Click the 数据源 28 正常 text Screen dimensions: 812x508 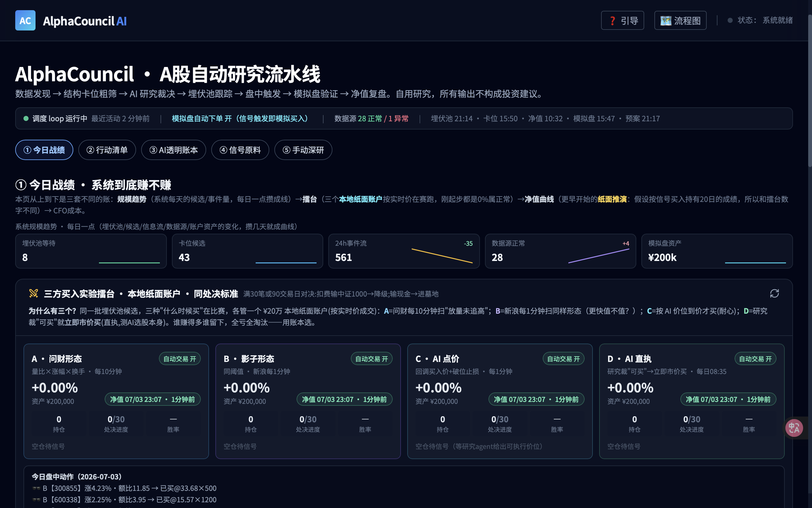(358, 119)
